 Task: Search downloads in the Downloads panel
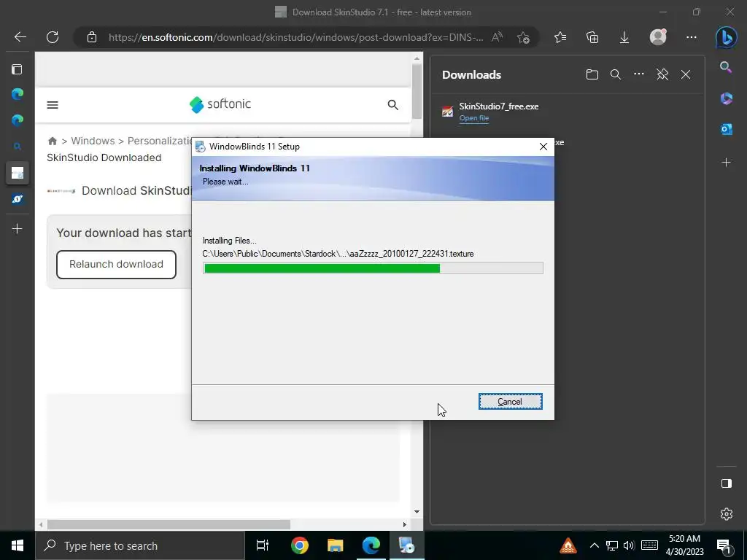click(616, 74)
